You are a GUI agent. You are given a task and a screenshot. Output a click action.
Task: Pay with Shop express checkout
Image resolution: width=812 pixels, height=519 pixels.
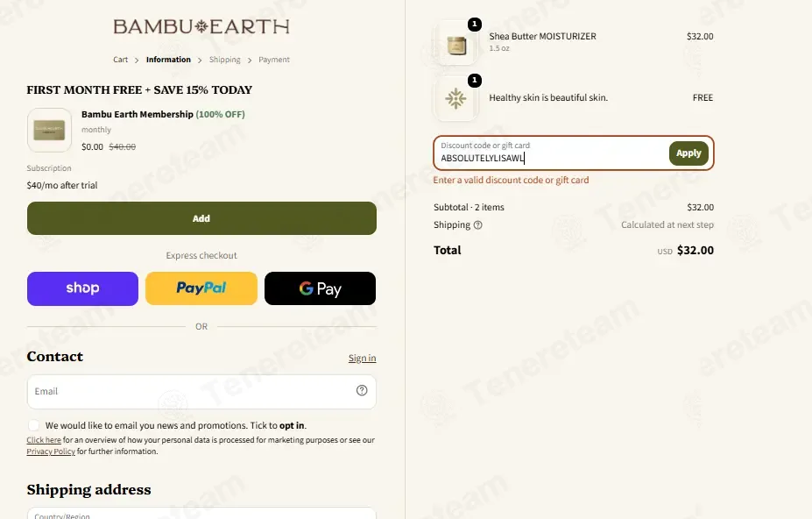click(83, 288)
